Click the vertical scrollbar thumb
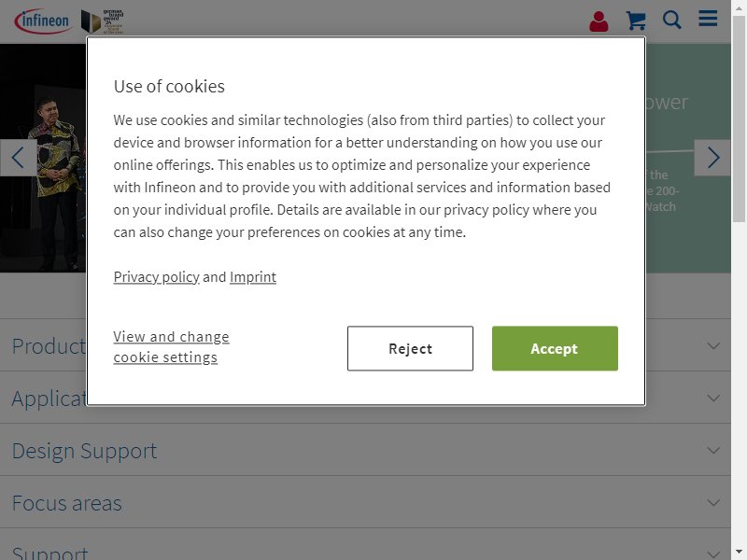The image size is (747, 560). click(x=739, y=119)
